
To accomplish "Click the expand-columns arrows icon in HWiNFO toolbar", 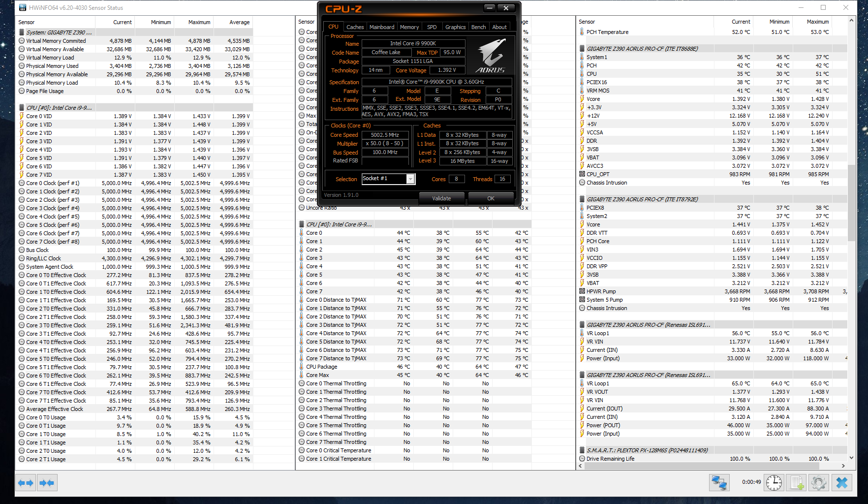I will (26, 483).
